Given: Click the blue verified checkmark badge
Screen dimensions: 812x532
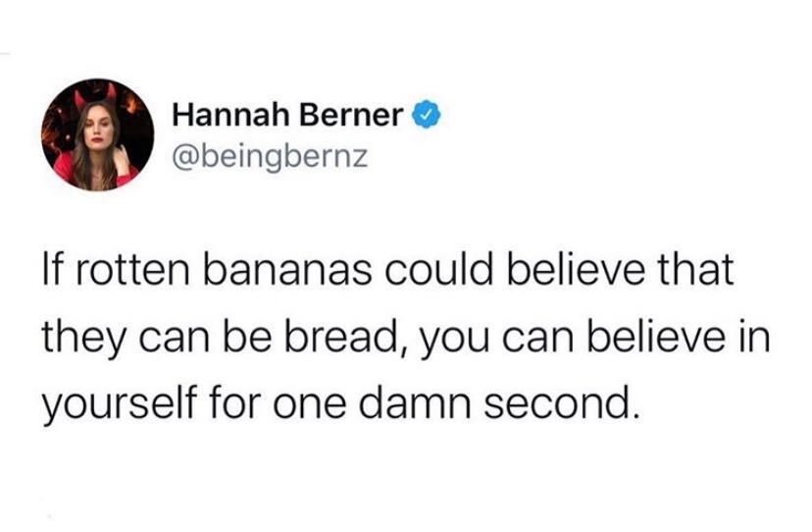Looking at the screenshot, I should [426, 115].
